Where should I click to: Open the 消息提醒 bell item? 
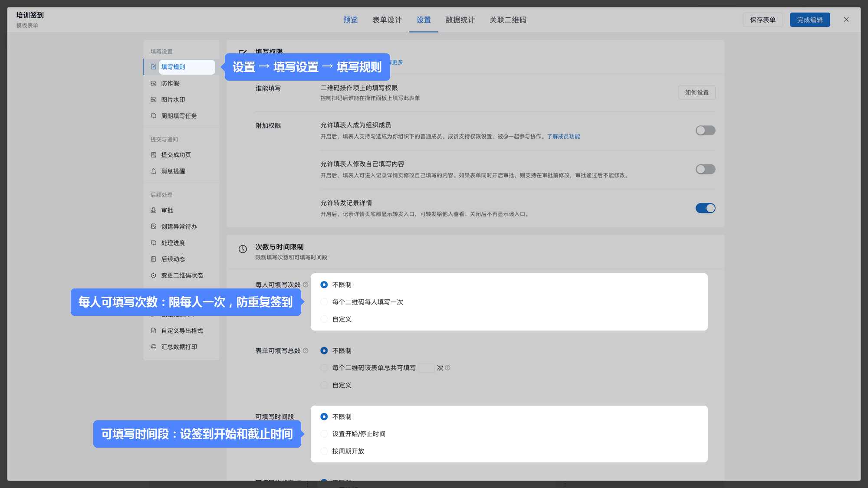[181, 171]
